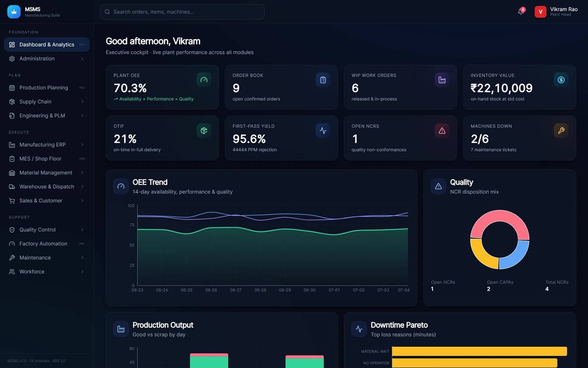Click the red donut chart segment
Image resolution: width=588 pixels, height=368 pixels.
pos(500,216)
